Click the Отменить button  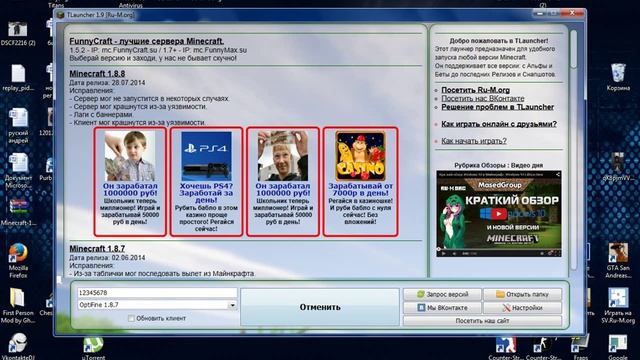coord(320,307)
